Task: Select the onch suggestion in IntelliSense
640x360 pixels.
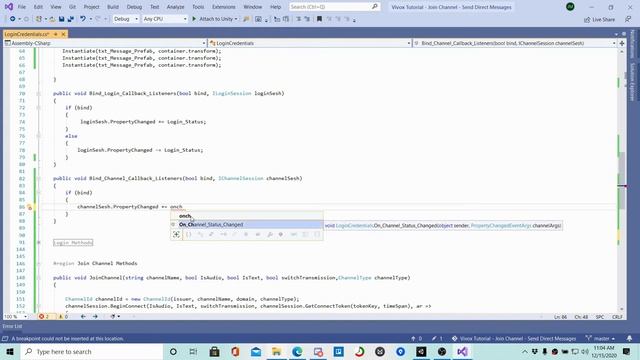Action: 247,216
